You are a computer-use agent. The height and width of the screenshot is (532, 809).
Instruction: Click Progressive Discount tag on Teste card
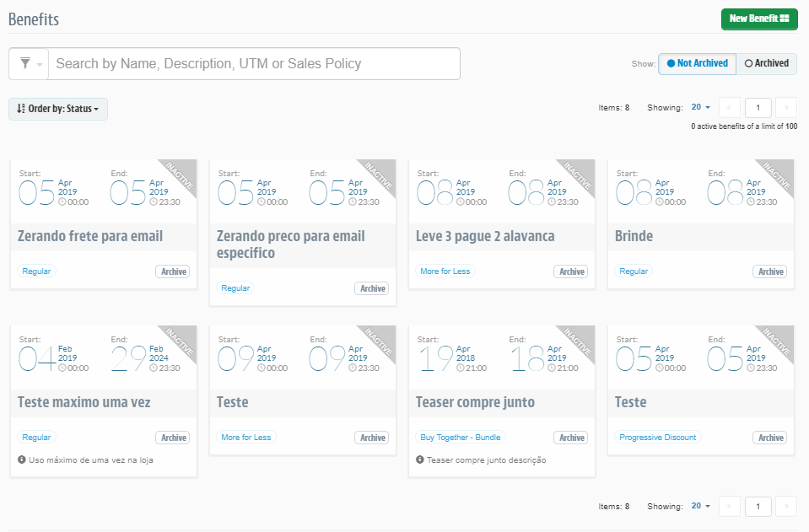tap(657, 438)
